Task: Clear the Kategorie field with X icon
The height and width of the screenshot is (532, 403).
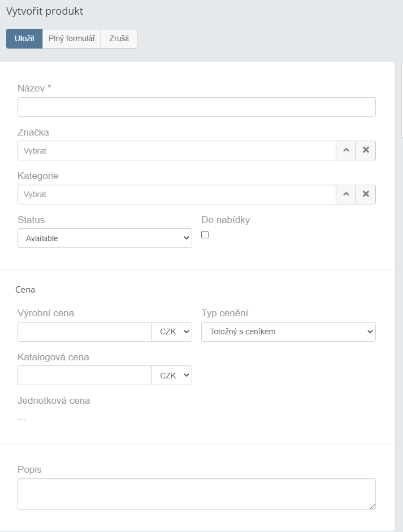Action: (x=366, y=194)
